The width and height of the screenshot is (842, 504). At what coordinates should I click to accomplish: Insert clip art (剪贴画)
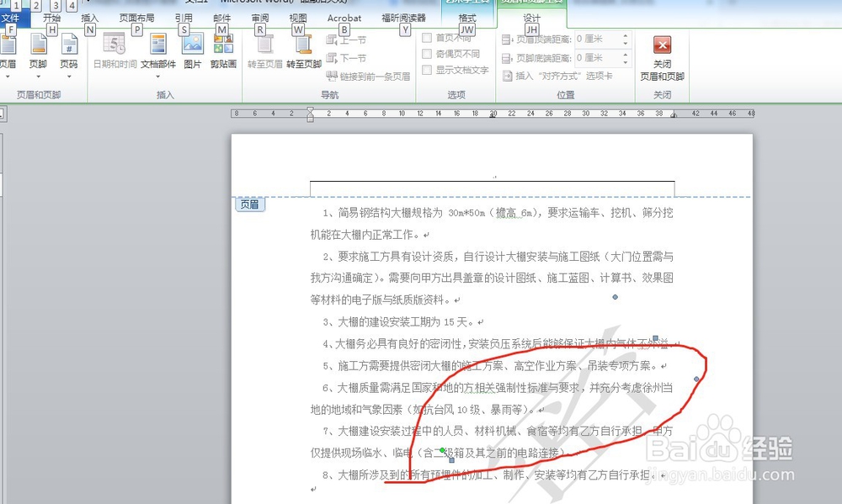(x=223, y=50)
